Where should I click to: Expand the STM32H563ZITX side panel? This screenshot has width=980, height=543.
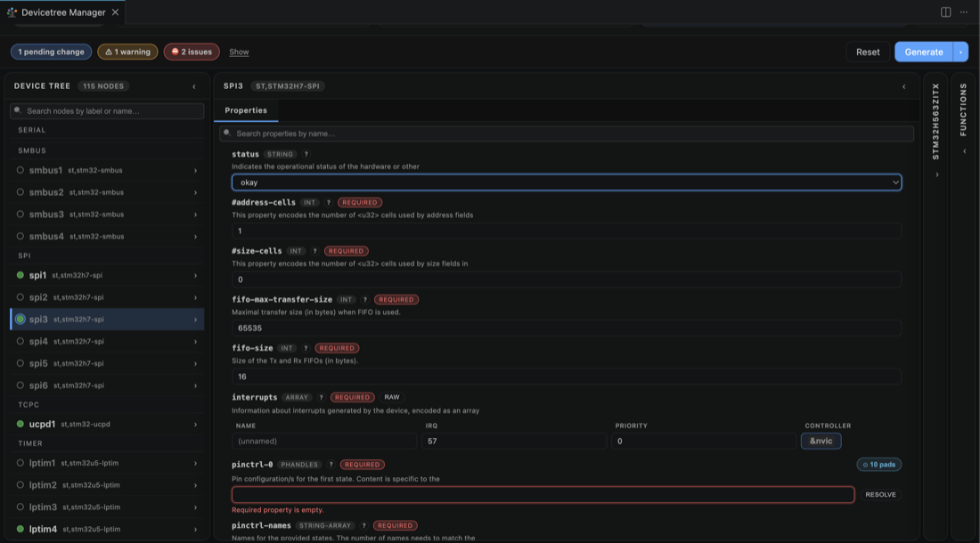coord(936,174)
